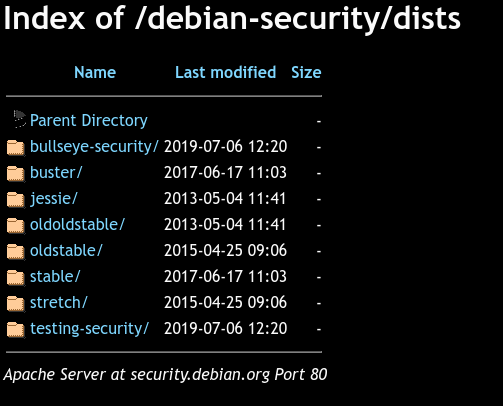Image resolution: width=503 pixels, height=406 pixels.
Task: Open the testing-security/ directory link
Action: point(89,329)
